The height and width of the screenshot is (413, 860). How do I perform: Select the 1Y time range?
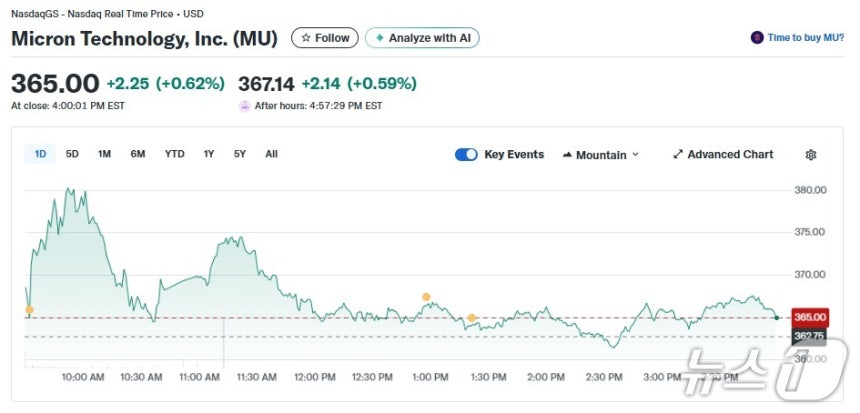tap(209, 154)
